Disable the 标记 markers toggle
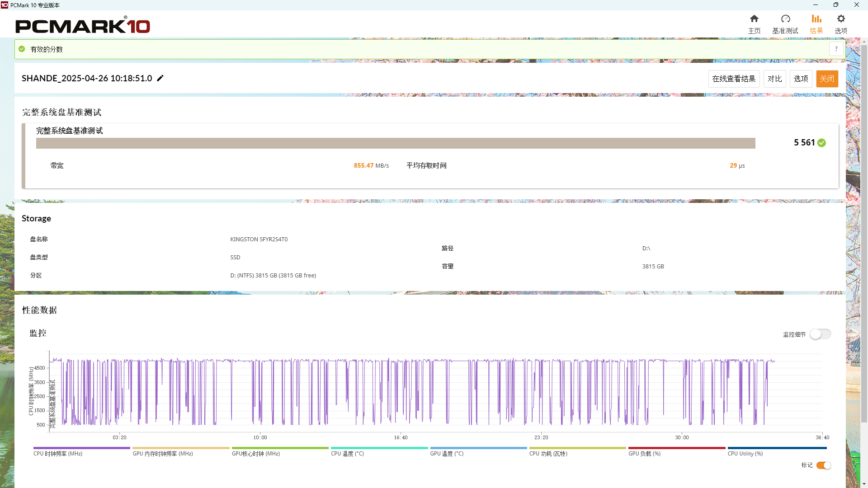This screenshot has width=868, height=488. coord(823,465)
